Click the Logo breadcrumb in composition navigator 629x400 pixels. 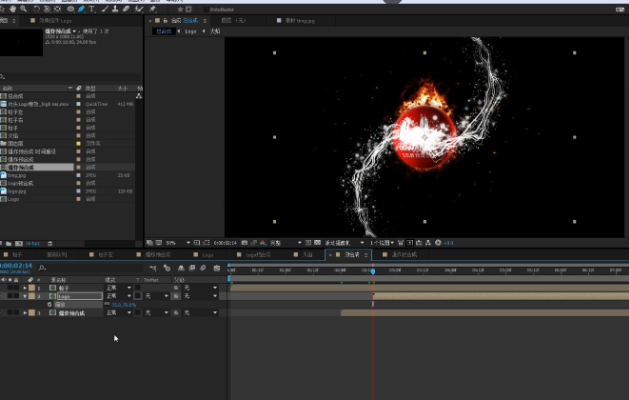click(x=192, y=32)
